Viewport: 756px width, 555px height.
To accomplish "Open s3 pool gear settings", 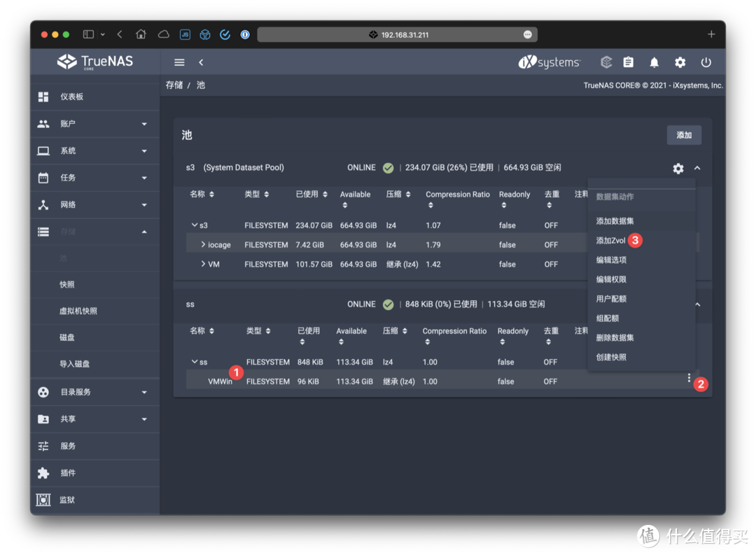I will pyautogui.click(x=678, y=168).
